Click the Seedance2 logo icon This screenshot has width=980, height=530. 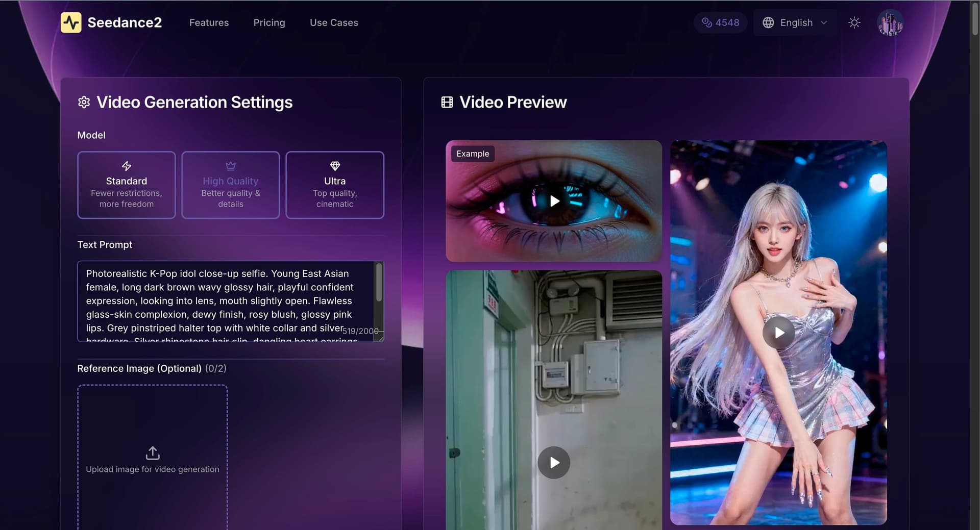[71, 22]
